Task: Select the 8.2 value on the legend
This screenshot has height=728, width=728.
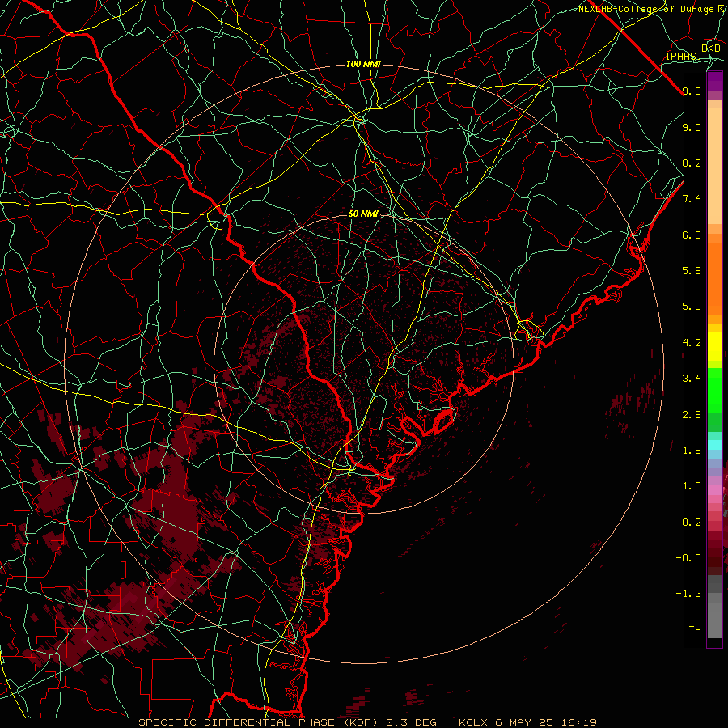Action: click(692, 163)
